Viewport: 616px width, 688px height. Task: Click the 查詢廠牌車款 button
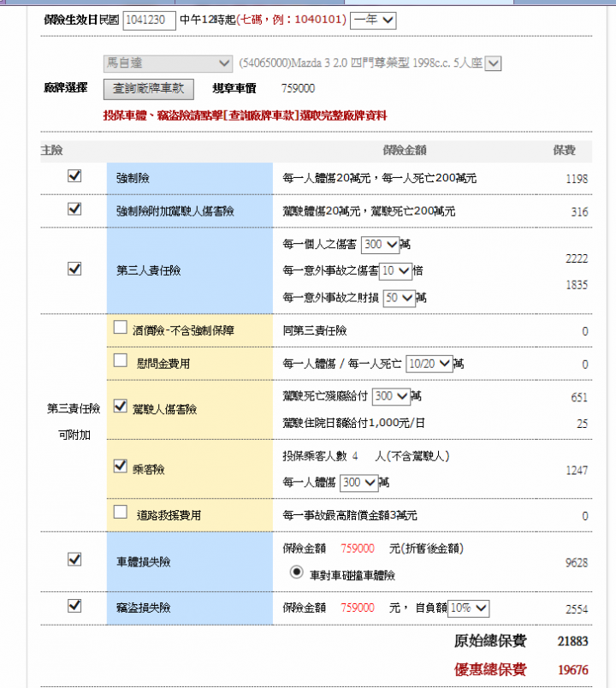149,89
